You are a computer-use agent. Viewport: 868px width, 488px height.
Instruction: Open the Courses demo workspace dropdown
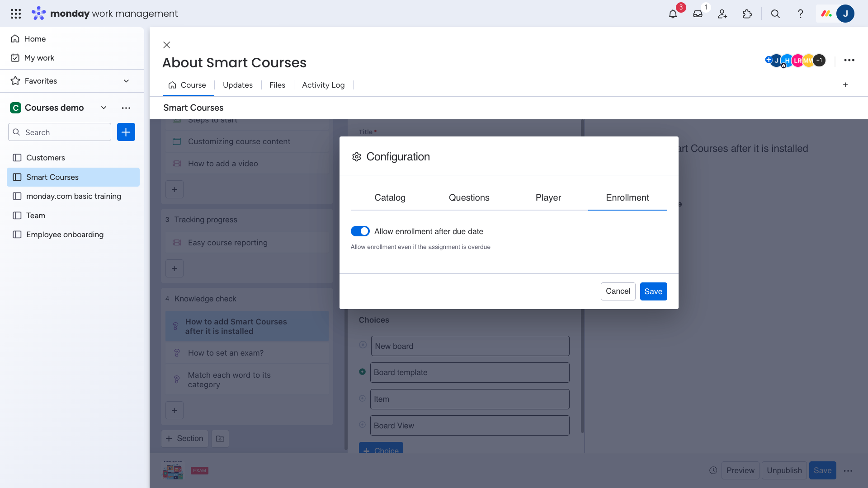point(104,108)
